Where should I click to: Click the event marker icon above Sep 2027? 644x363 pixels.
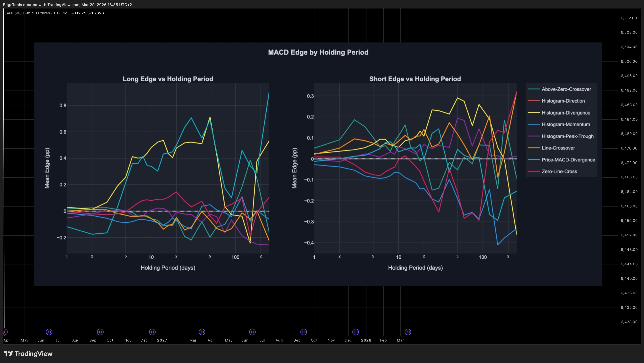[x=304, y=332]
